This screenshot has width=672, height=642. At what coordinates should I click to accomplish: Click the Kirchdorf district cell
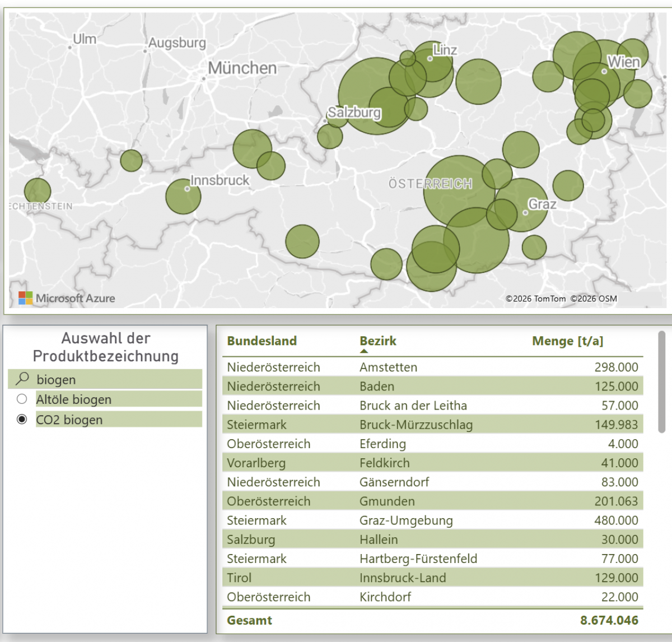[x=385, y=597]
